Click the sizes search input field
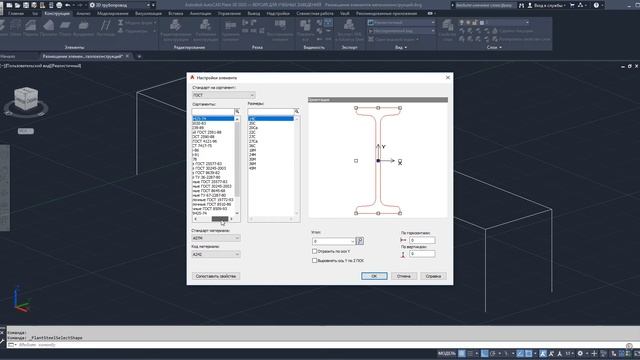 (271, 111)
